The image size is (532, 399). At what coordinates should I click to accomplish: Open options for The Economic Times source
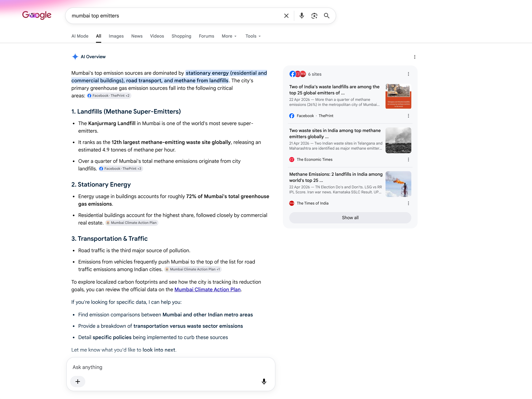coord(408,160)
